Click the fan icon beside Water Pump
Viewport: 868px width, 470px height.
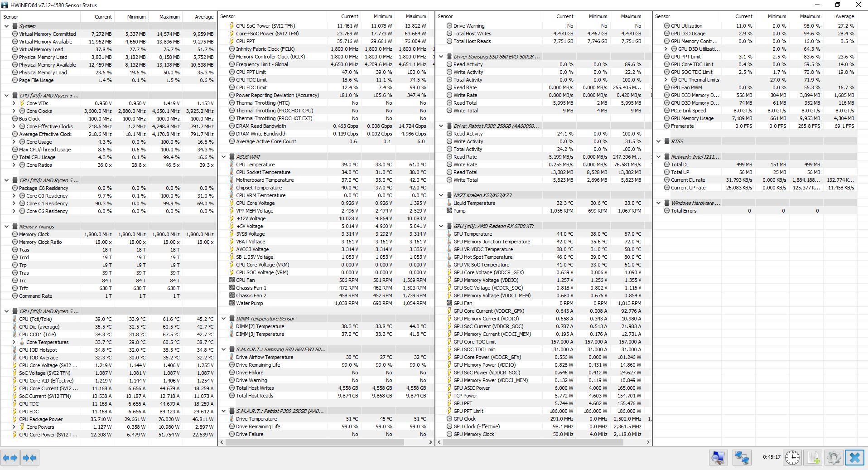(232, 303)
